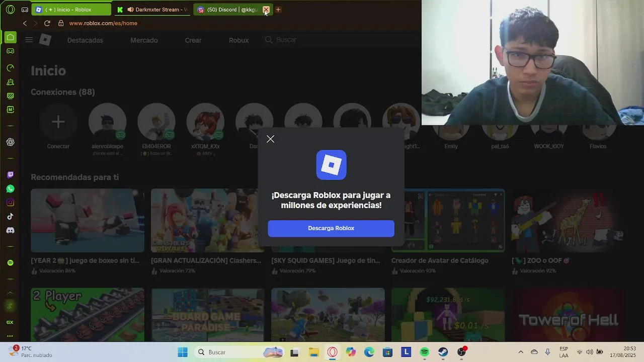
Task: Reload the Roblox page
Action: pyautogui.click(x=47, y=23)
